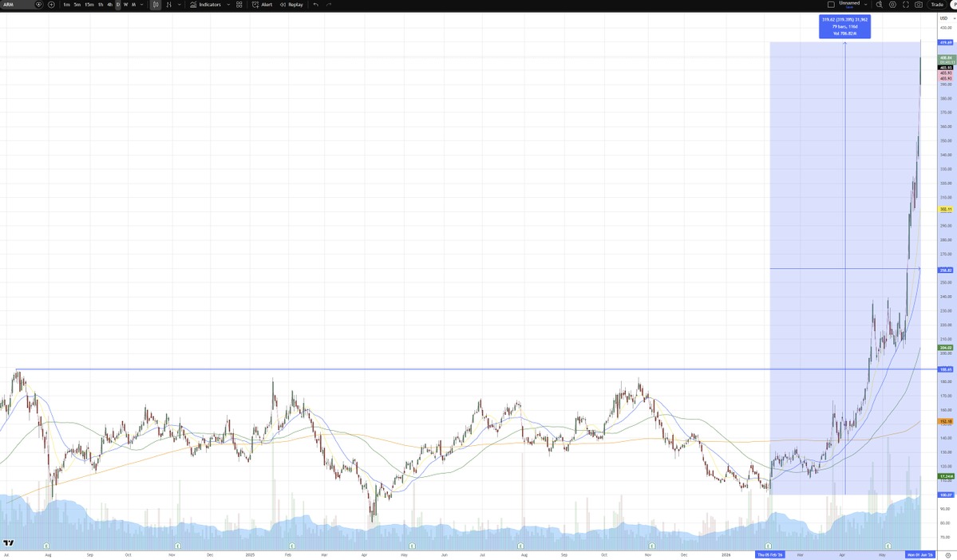The width and height of the screenshot is (957, 560).
Task: Click the undo arrow icon
Action: click(315, 4)
